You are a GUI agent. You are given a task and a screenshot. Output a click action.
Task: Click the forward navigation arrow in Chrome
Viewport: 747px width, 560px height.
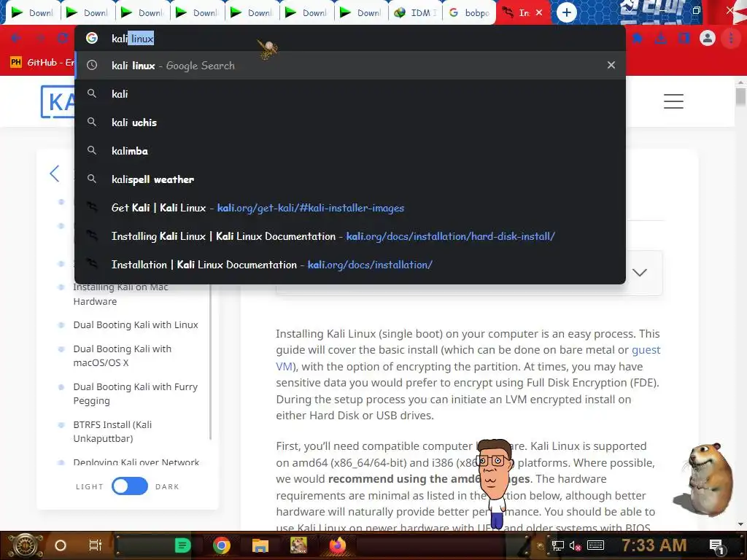click(x=40, y=38)
